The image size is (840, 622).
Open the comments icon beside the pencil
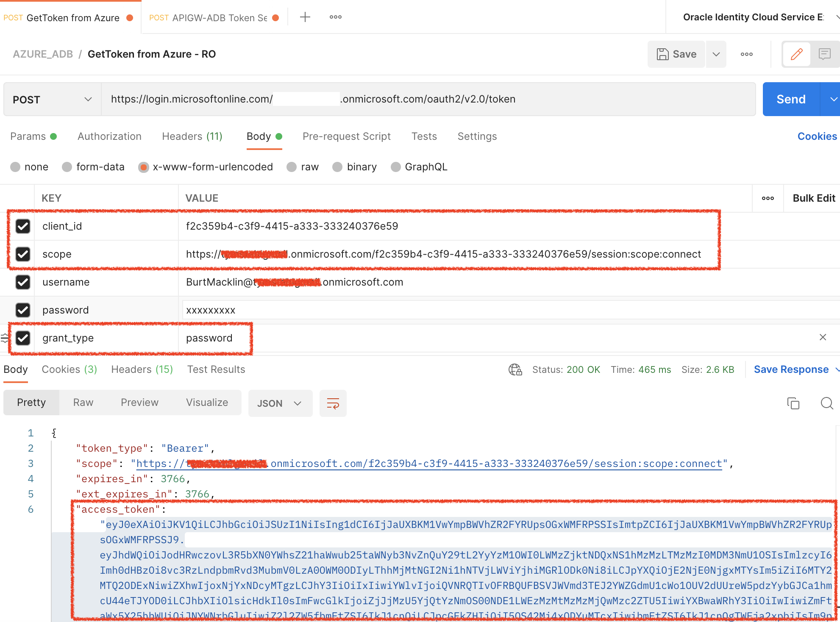click(x=824, y=54)
